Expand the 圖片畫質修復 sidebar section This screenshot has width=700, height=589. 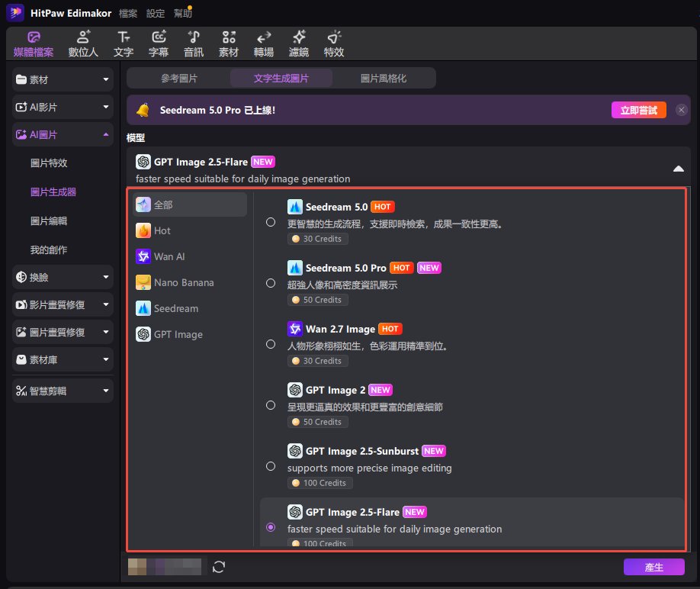63,332
